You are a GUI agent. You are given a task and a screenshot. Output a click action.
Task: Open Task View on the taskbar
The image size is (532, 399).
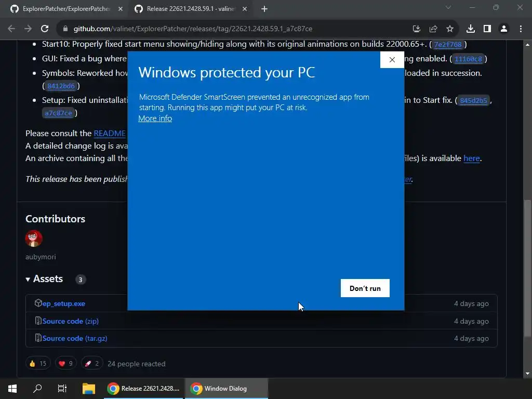point(62,389)
